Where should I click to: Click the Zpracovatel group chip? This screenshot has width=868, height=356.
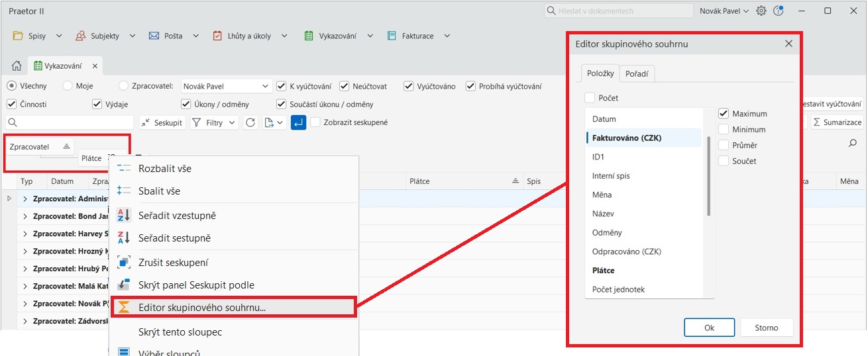[x=40, y=147]
